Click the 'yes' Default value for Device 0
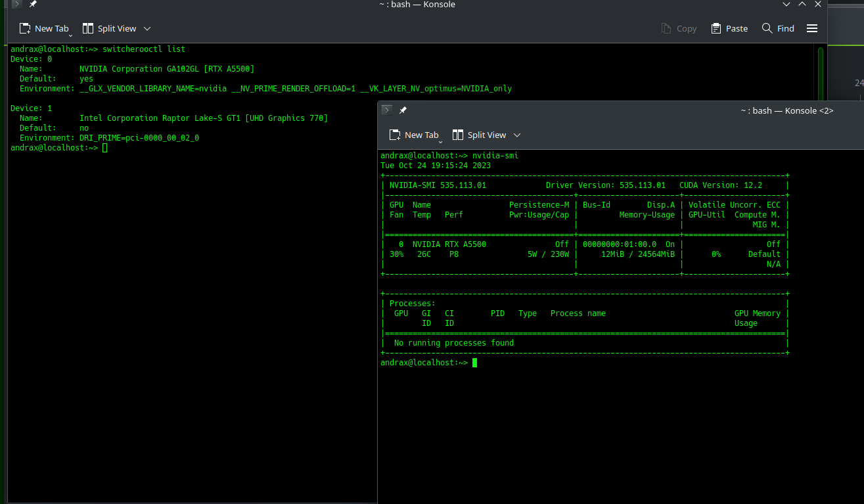 click(x=86, y=79)
